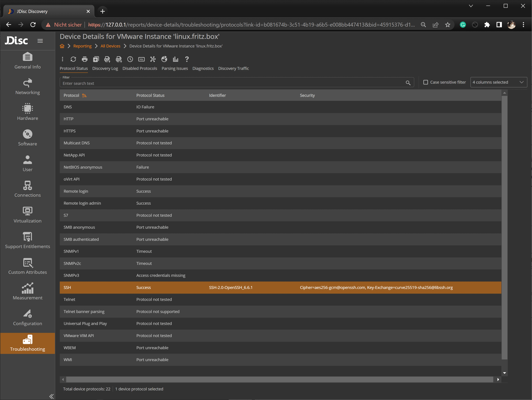Toggle sort order on Protocol column
Image resolution: width=532 pixels, height=400 pixels.
pyautogui.click(x=84, y=95)
